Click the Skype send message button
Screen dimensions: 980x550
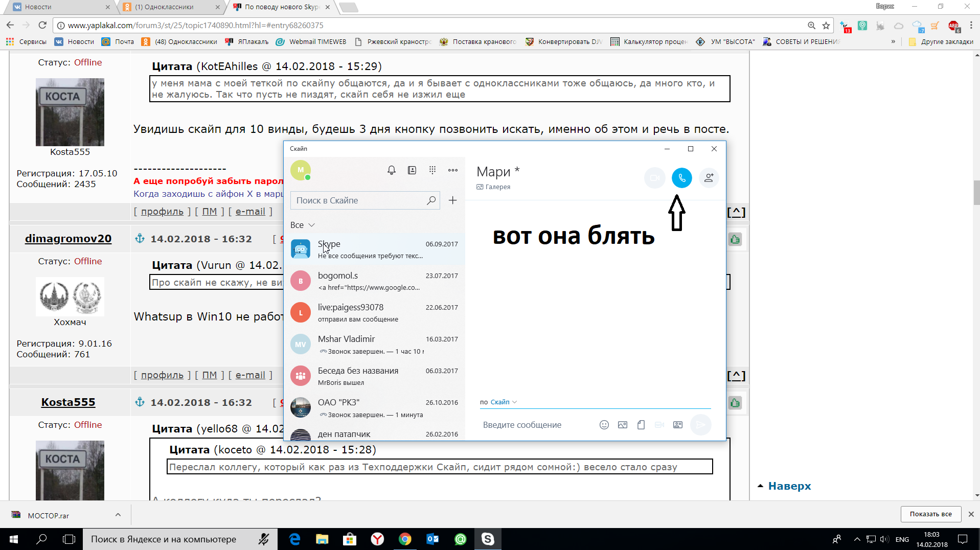(701, 425)
